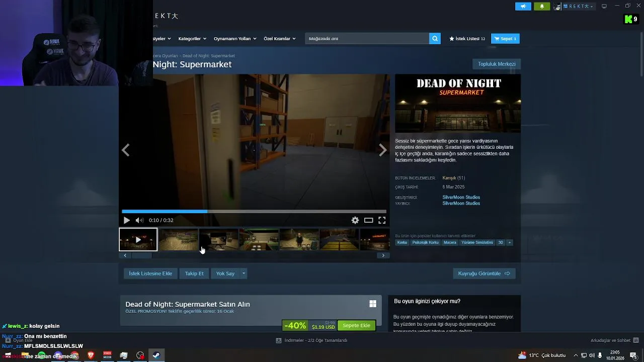
Task: Open the REKT account dropdown
Action: [574, 6]
